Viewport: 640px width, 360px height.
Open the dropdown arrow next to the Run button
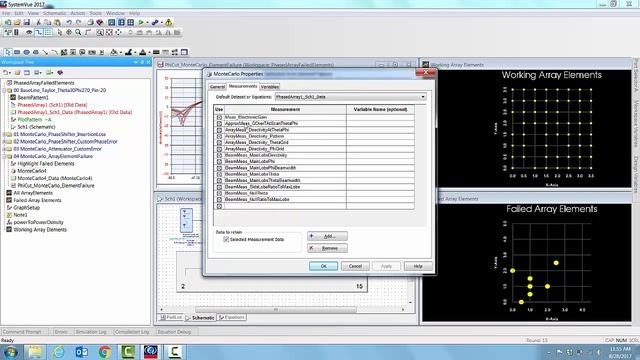(x=147, y=22)
